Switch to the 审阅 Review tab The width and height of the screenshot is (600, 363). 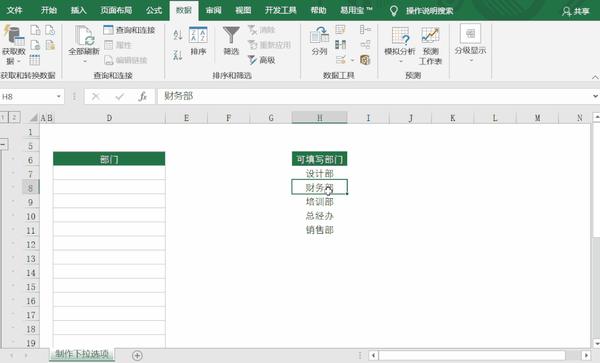click(x=213, y=10)
